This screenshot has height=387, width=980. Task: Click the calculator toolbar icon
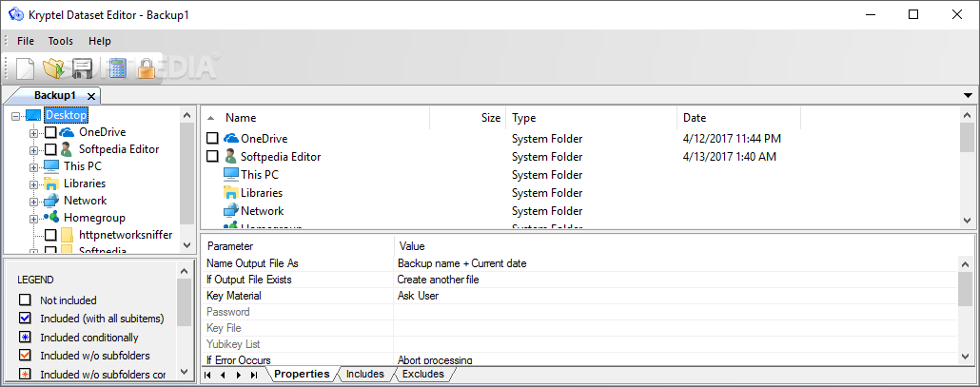[x=117, y=68]
